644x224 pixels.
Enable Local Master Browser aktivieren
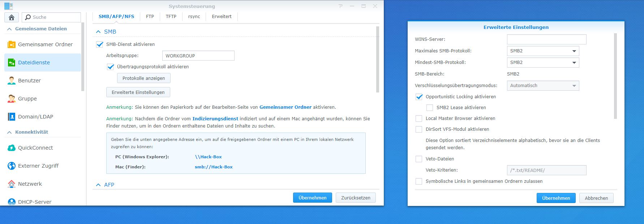click(x=419, y=119)
